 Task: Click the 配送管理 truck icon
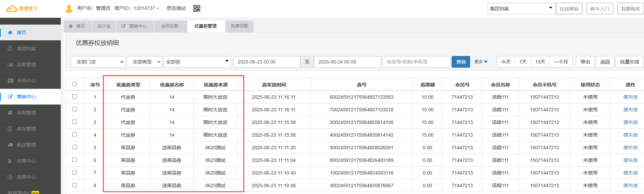[x=10, y=145]
